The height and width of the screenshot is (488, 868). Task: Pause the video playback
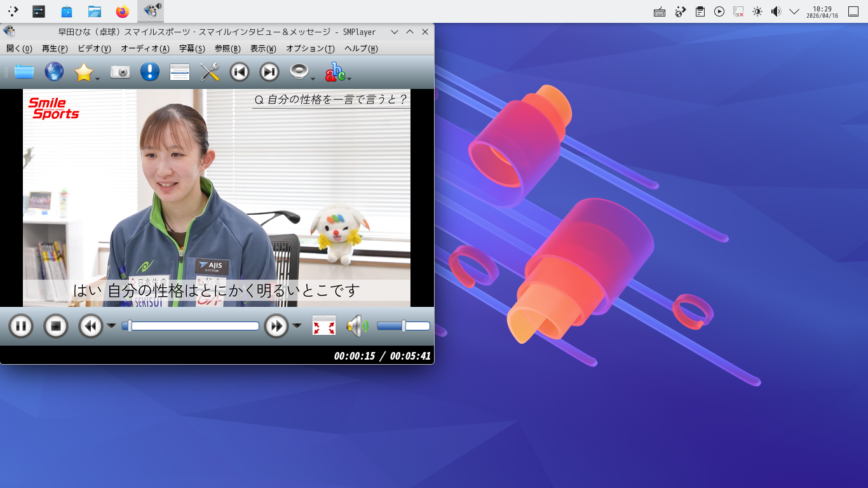21,327
